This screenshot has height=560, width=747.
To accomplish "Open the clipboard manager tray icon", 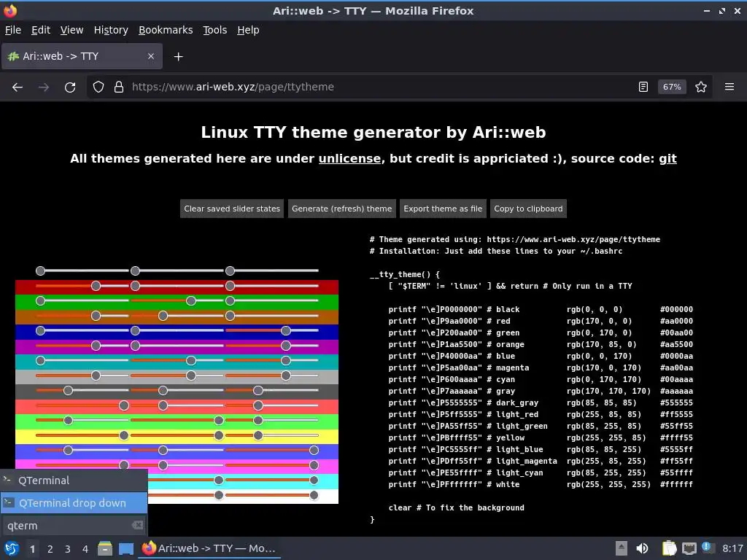I will [670, 548].
